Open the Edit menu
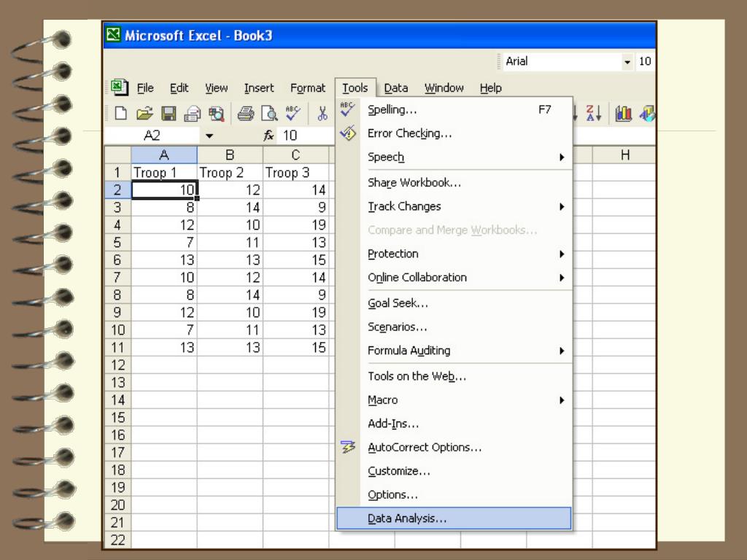 coord(179,88)
